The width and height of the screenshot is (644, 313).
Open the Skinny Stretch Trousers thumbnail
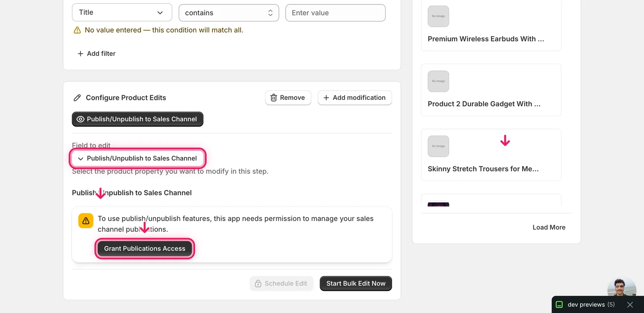pyautogui.click(x=438, y=146)
